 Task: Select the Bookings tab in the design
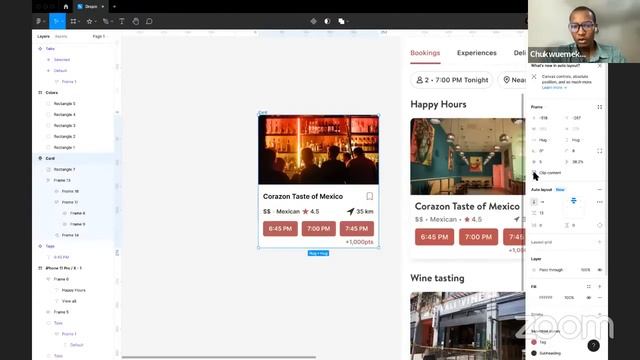425,53
